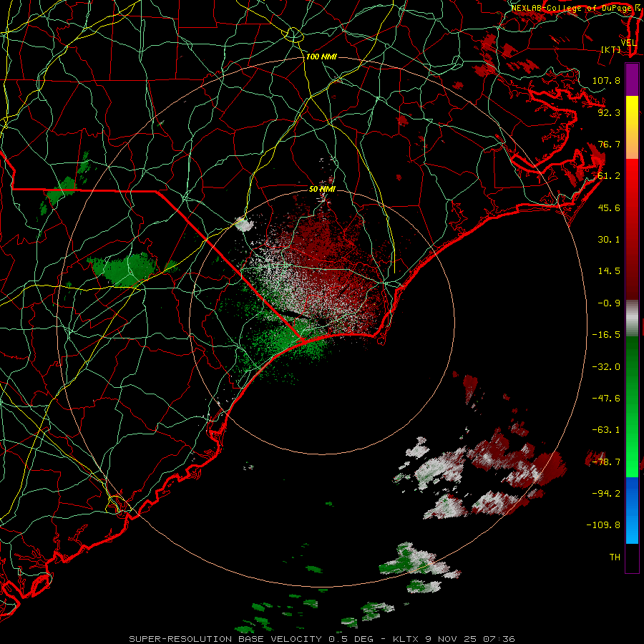644x644 pixels.
Task: Click the 45.6 legend value
Action: (609, 208)
